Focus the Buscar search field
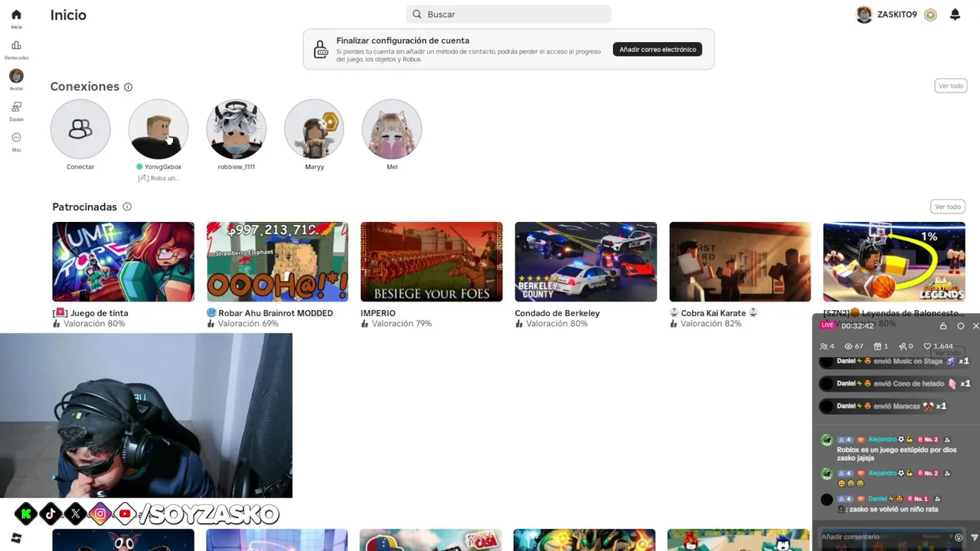 (508, 15)
